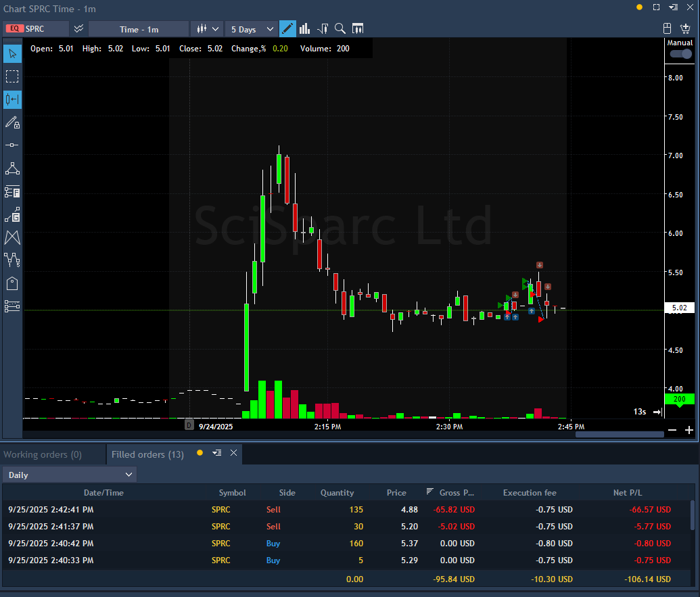The image size is (700, 597).
Task: Select the Gann drawing tool
Action: [x=12, y=214]
